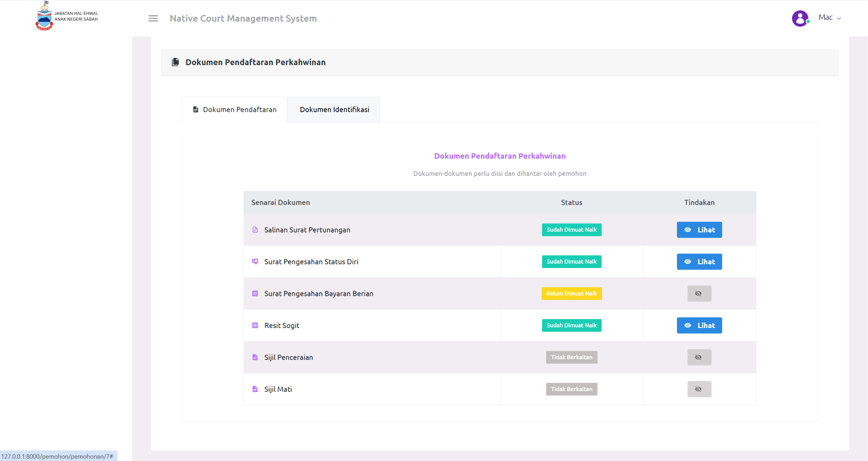Click file icon beside Sijil Mati
868x461 pixels.
tap(255, 389)
